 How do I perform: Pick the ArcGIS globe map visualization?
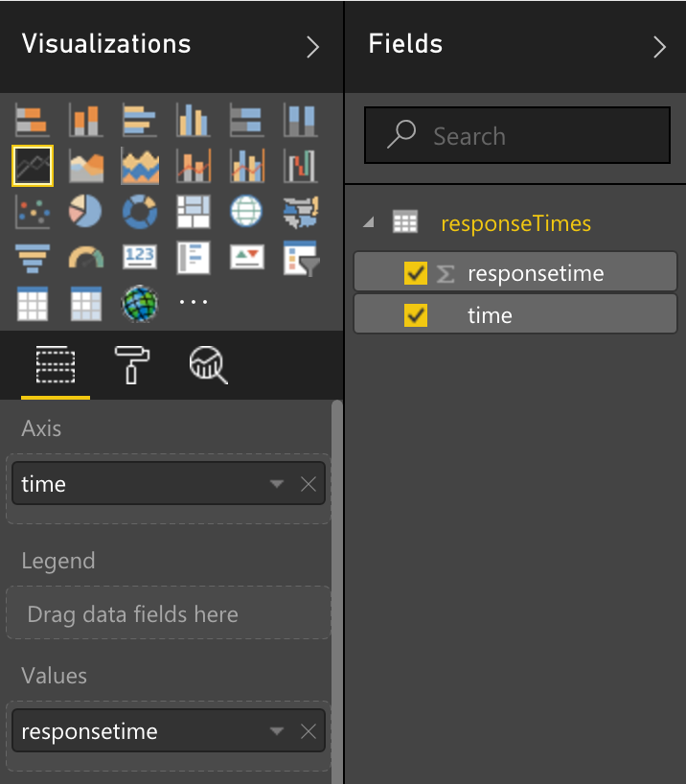(140, 304)
